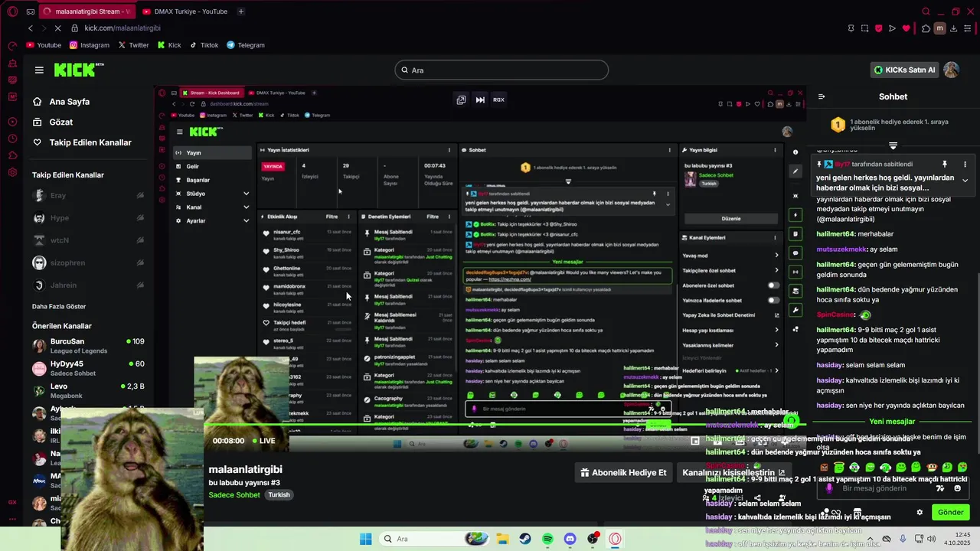980x551 pixels.
Task: Click browser back arrow
Action: click(x=31, y=28)
